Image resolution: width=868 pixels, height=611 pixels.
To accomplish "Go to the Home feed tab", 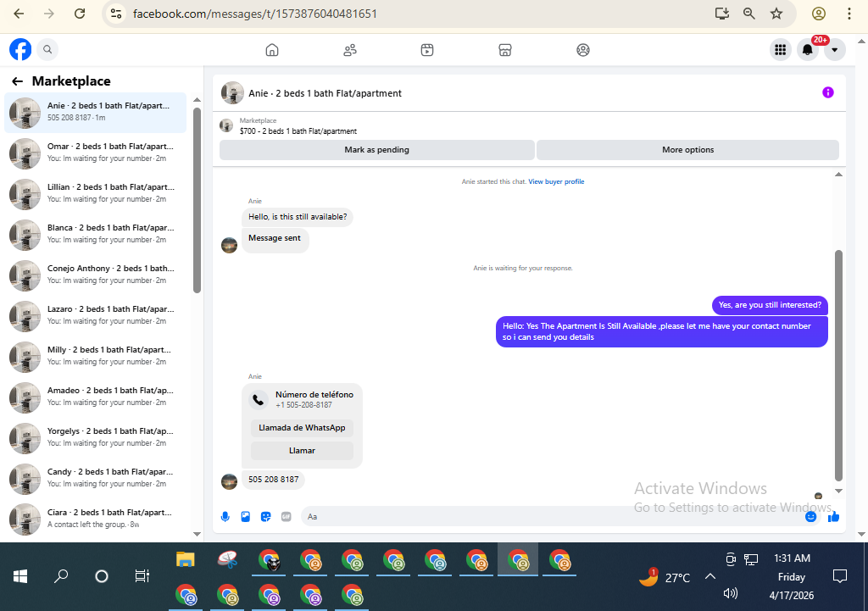I will point(272,50).
